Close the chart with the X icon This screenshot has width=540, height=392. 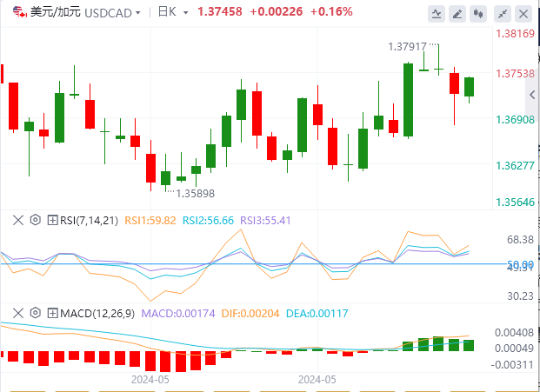tap(523, 14)
